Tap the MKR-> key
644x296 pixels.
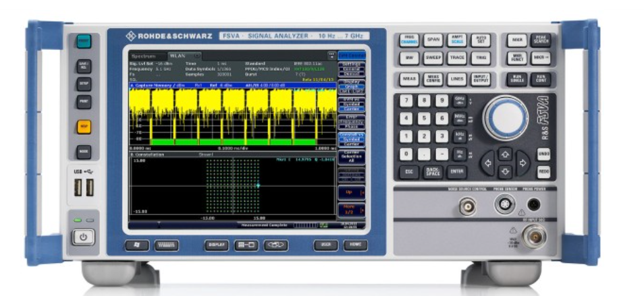(x=541, y=58)
